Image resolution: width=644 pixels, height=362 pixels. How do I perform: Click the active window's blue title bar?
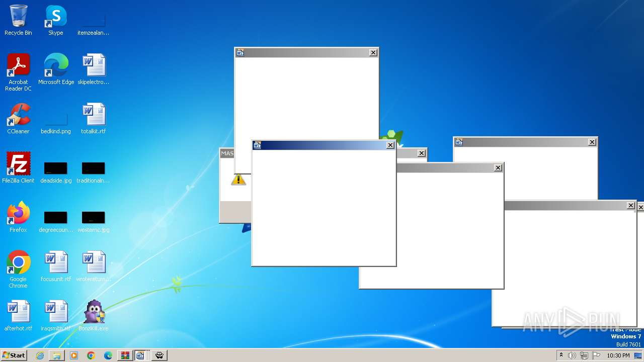(x=324, y=145)
